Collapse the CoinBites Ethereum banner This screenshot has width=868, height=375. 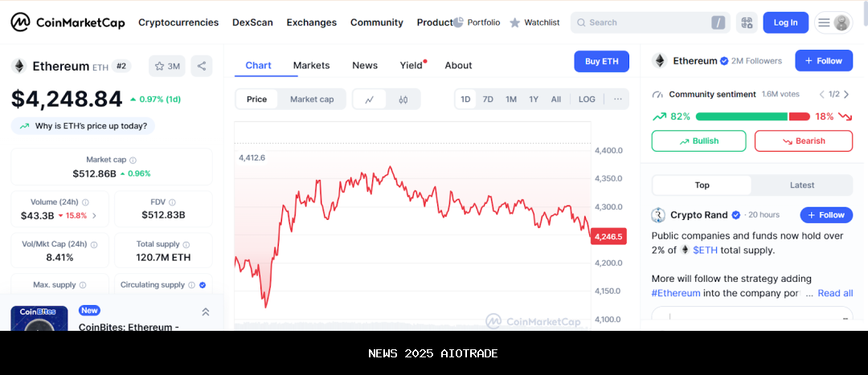click(x=205, y=312)
